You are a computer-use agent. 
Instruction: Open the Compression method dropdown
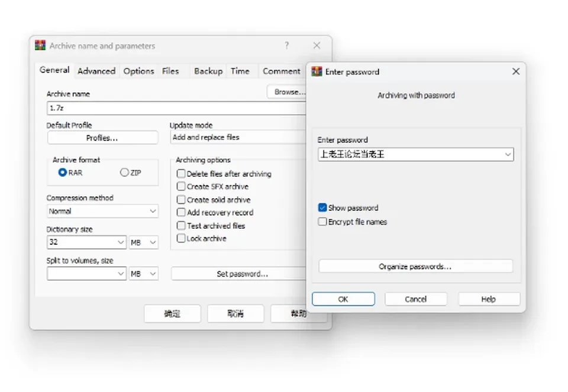(x=102, y=211)
